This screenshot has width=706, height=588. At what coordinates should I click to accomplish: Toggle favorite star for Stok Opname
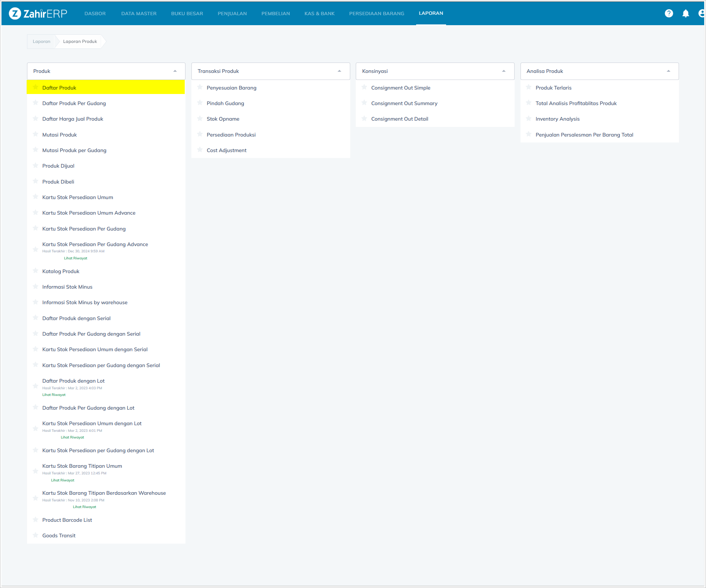pyautogui.click(x=200, y=118)
